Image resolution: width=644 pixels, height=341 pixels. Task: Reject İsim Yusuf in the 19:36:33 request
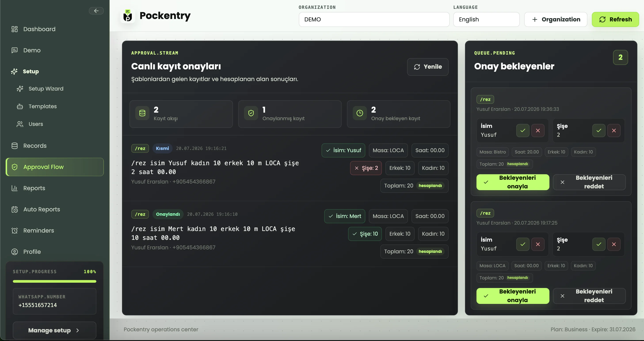tap(538, 131)
